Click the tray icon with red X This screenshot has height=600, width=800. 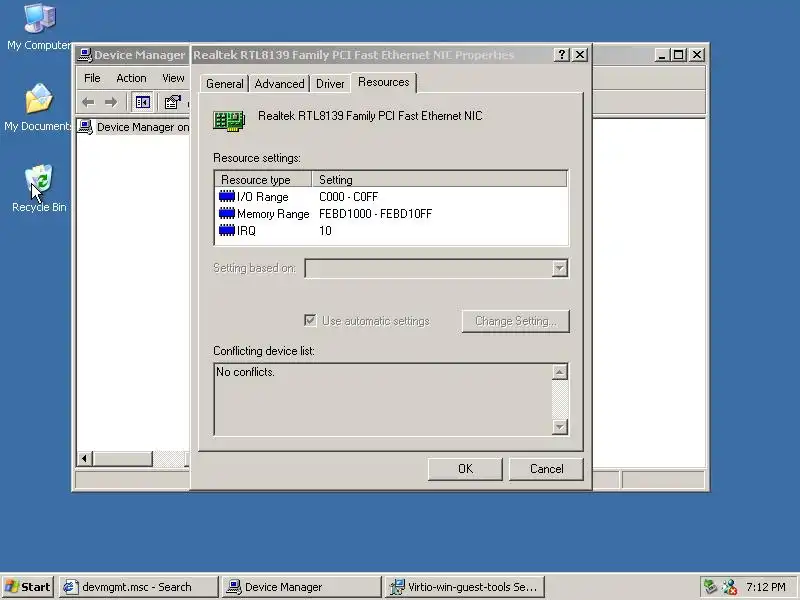(730, 587)
